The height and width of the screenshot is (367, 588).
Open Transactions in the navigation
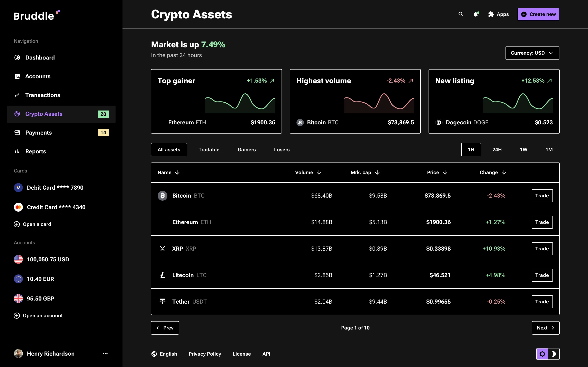(43, 95)
